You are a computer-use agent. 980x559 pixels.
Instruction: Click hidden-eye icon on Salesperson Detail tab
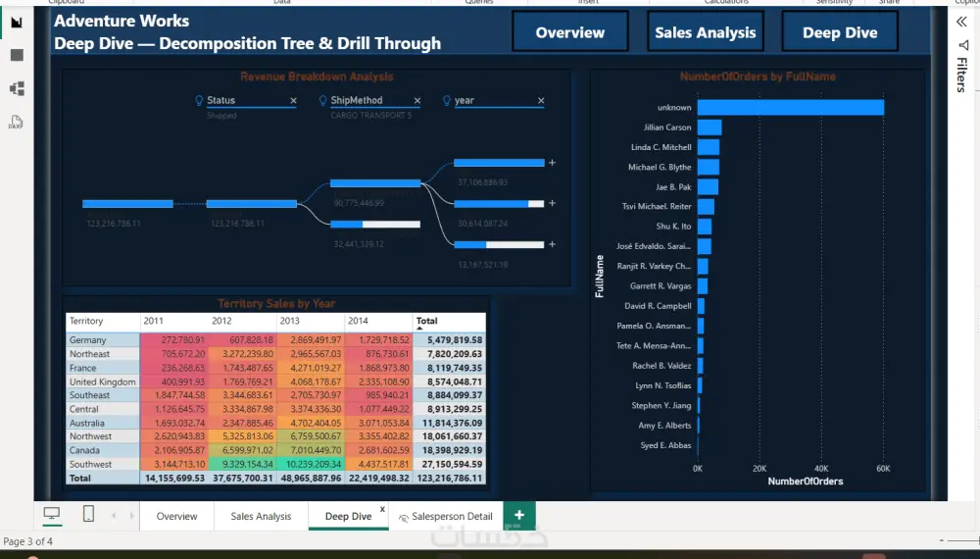click(x=404, y=517)
